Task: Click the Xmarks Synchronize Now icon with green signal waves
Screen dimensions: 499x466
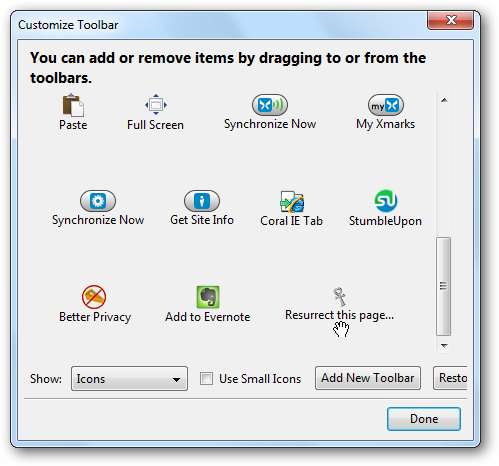Action: pos(270,105)
